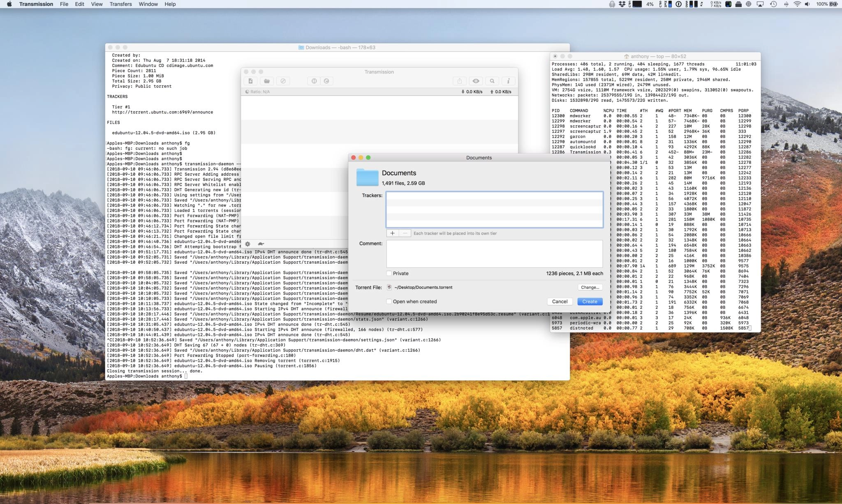The height and width of the screenshot is (504, 842).
Task: Open the Transfers menu
Action: tap(120, 4)
